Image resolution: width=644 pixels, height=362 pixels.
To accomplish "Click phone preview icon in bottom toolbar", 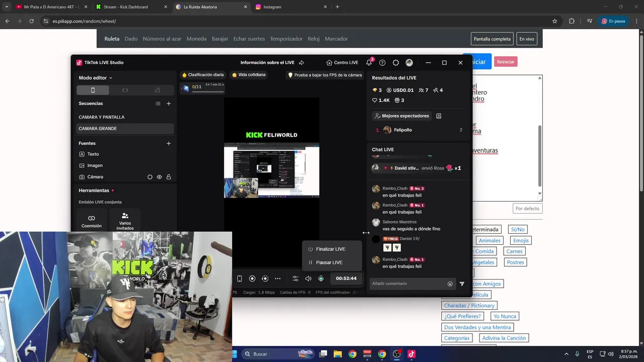I will coord(239,279).
